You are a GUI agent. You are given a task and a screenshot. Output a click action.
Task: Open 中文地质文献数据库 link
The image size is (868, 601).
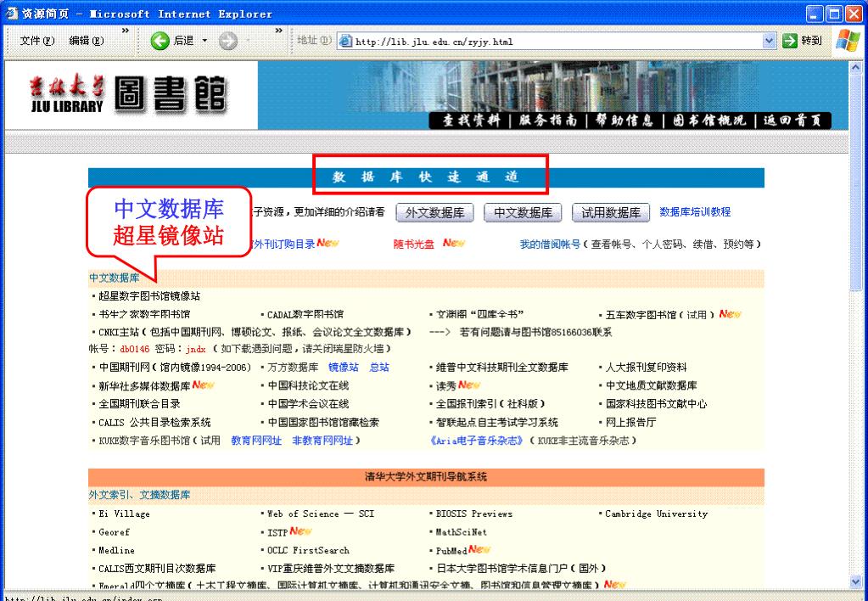coord(651,385)
